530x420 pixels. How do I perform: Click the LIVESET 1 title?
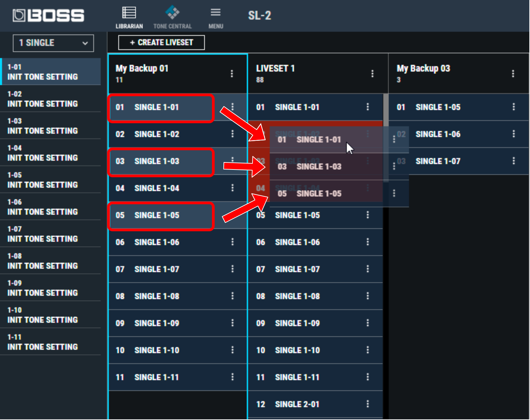(275, 69)
